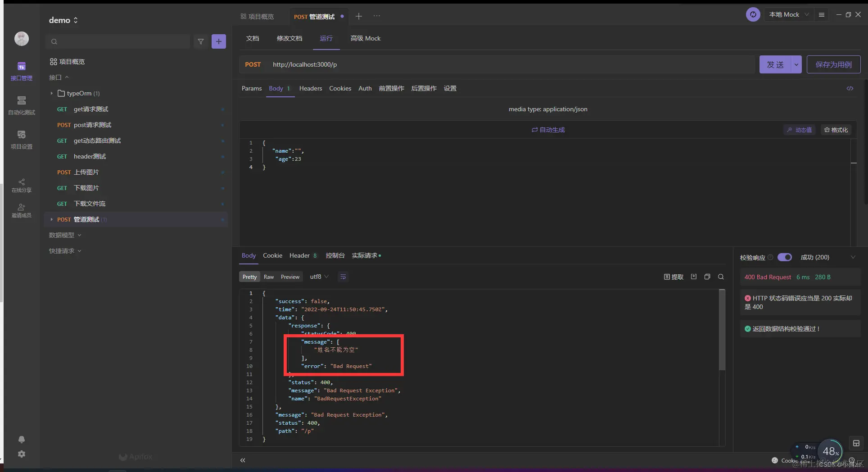Click the 发送 send button
This screenshot has height=472, width=868.
click(x=775, y=64)
